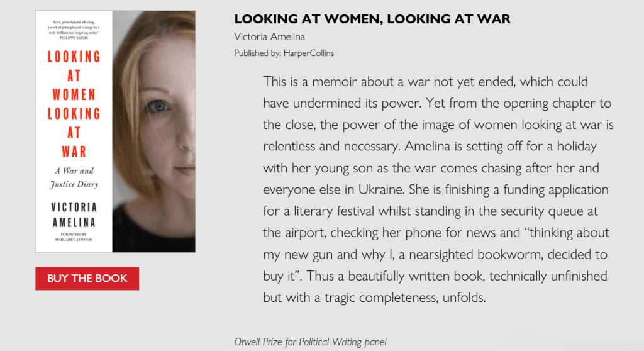Click the red word WOMEN on the cover

[74, 95]
